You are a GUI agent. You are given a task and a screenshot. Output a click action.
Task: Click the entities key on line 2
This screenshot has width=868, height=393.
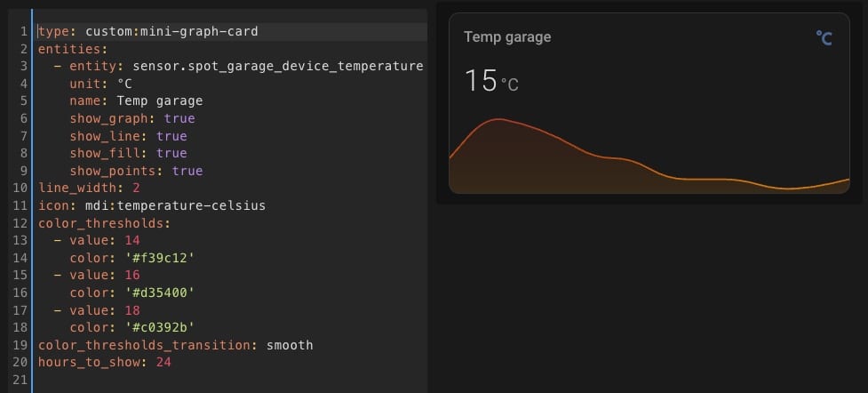point(68,49)
